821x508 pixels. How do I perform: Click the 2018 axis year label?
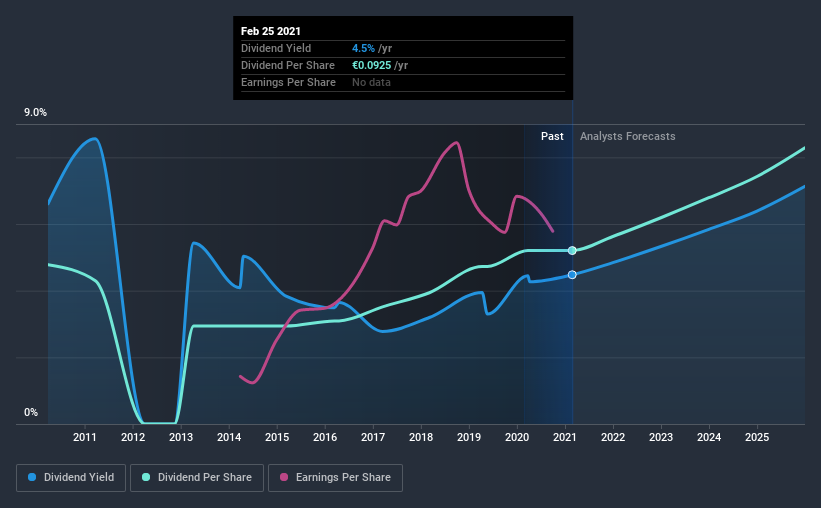[421, 437]
